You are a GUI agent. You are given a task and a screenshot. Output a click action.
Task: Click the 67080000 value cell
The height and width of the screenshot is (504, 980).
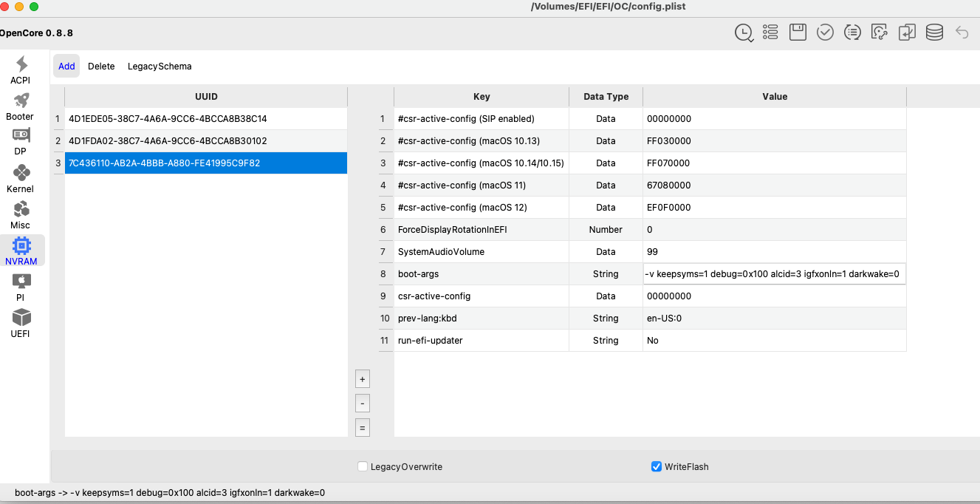click(x=775, y=185)
